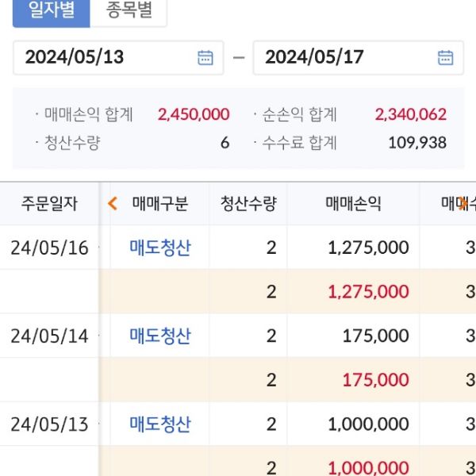
Task: Open 매도청산 link for 24/05/16
Action: pyautogui.click(x=160, y=248)
